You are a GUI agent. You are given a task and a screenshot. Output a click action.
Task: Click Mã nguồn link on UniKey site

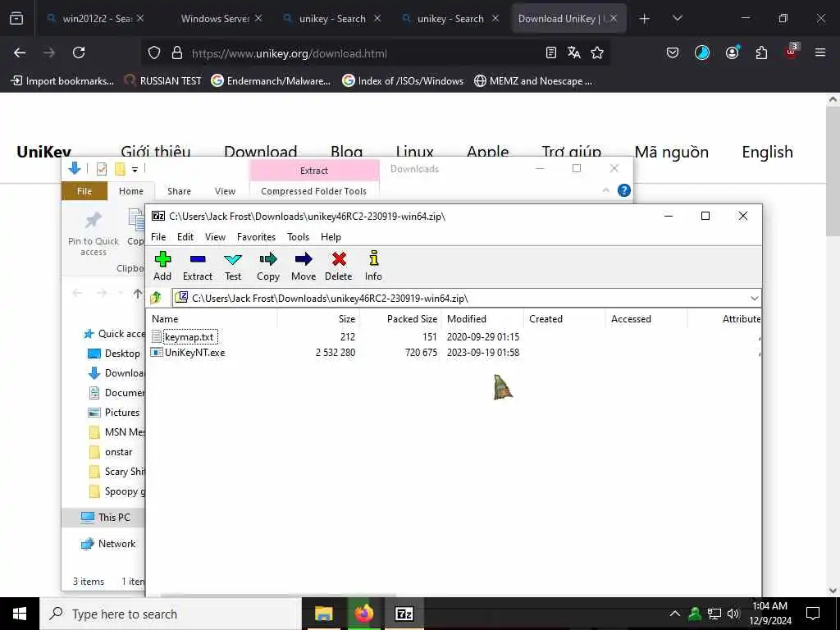(671, 152)
